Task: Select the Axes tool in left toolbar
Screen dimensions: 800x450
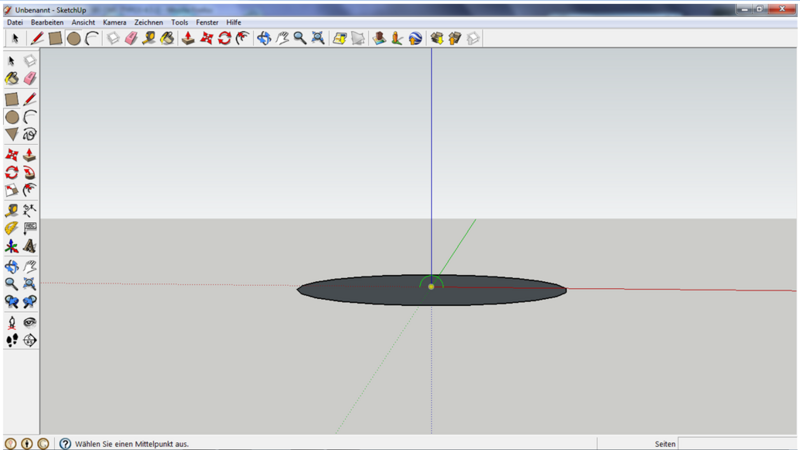Action: pos(12,247)
